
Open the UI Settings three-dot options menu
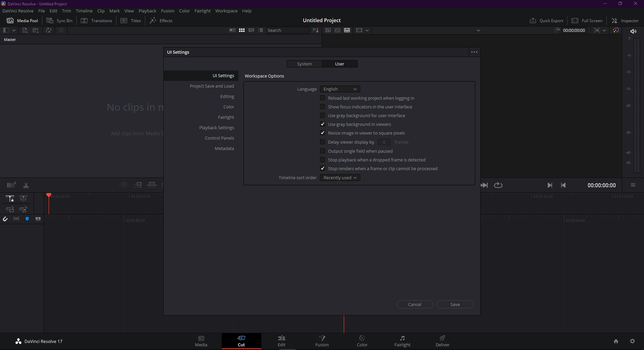click(474, 52)
